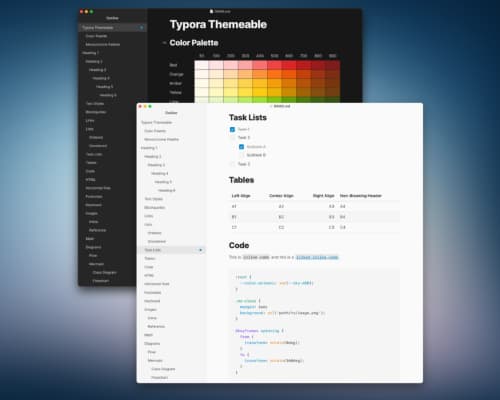Open the linked inline code link

coord(317,257)
